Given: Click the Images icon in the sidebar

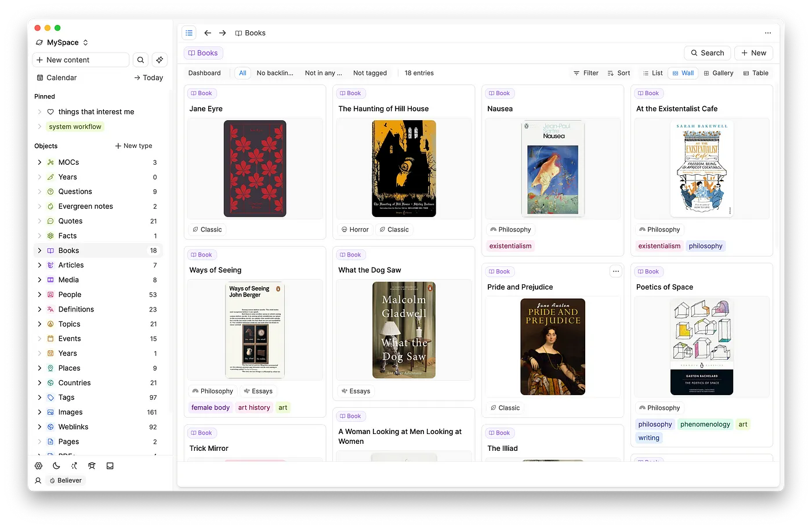Looking at the screenshot, I should pyautogui.click(x=50, y=413).
